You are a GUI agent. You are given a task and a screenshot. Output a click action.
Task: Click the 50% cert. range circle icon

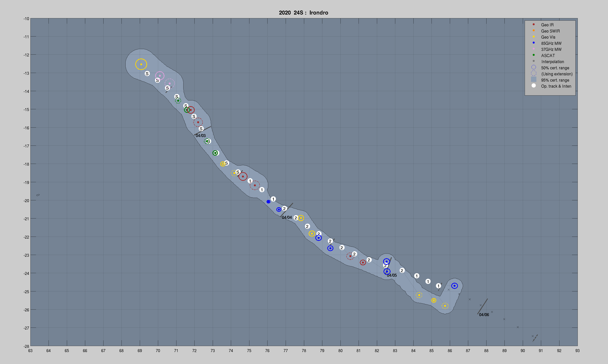(x=533, y=67)
